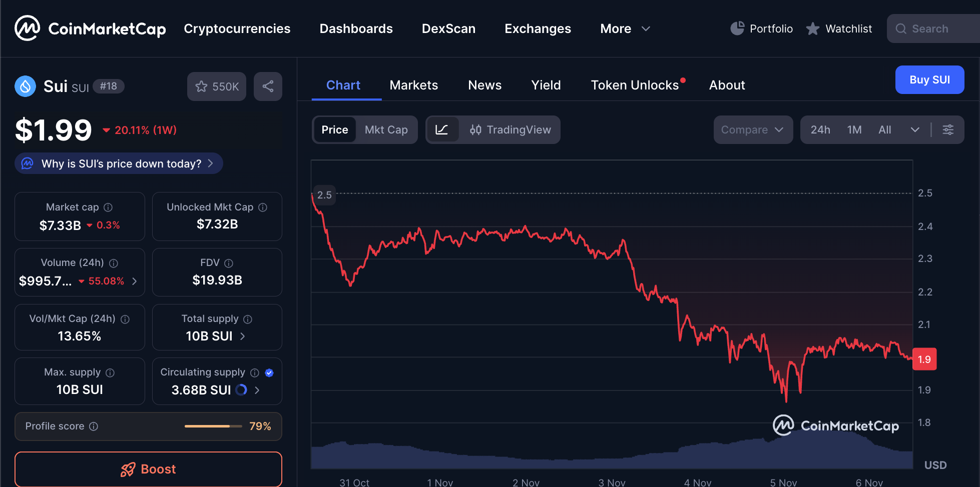Switch chart to Mkt Cap view
The image size is (980, 487).
[x=386, y=130]
